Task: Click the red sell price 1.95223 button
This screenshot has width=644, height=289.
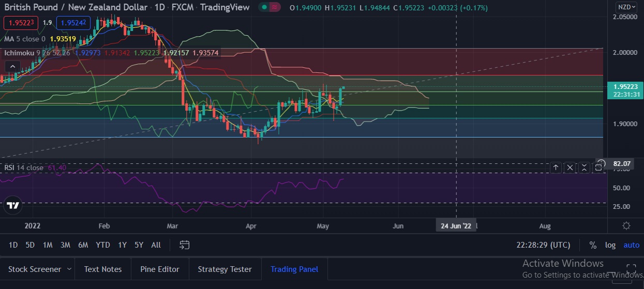Action: (x=21, y=23)
